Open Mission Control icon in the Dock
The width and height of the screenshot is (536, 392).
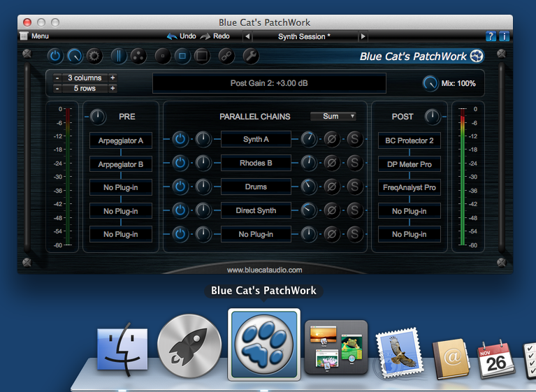(336, 347)
